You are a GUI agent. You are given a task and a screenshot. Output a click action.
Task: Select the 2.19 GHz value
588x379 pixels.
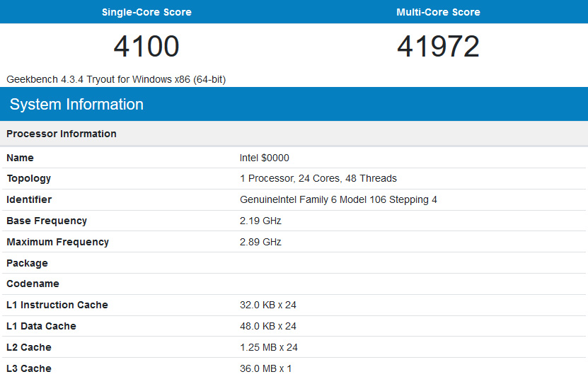pyautogui.click(x=260, y=221)
